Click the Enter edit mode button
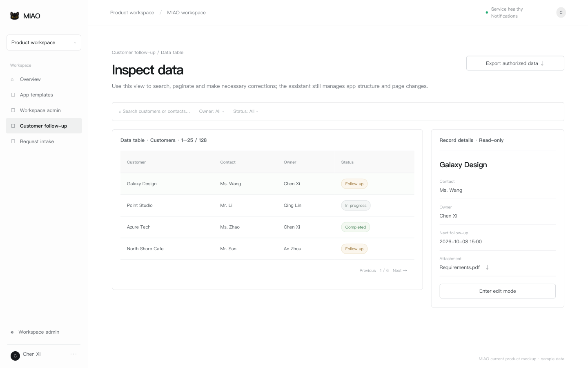Screen dimensions: 588x368 pos(497,291)
